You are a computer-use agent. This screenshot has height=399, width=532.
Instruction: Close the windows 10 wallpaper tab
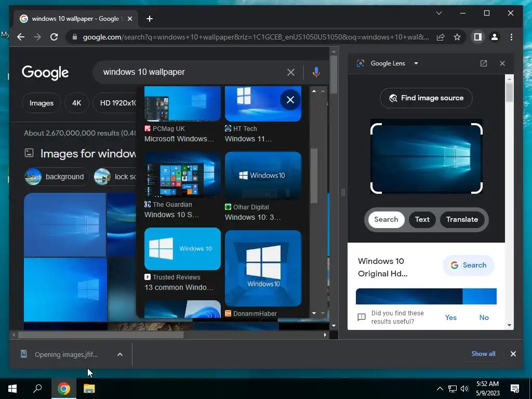(x=129, y=19)
